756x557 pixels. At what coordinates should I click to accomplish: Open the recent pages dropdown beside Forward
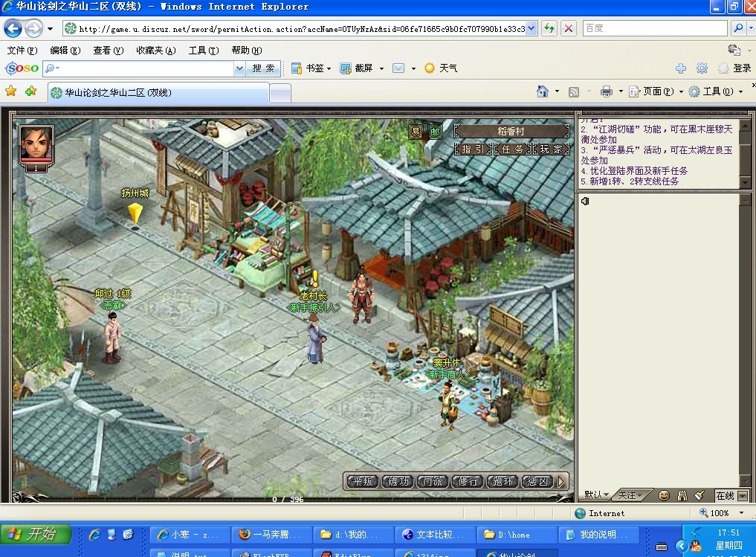click(x=50, y=28)
